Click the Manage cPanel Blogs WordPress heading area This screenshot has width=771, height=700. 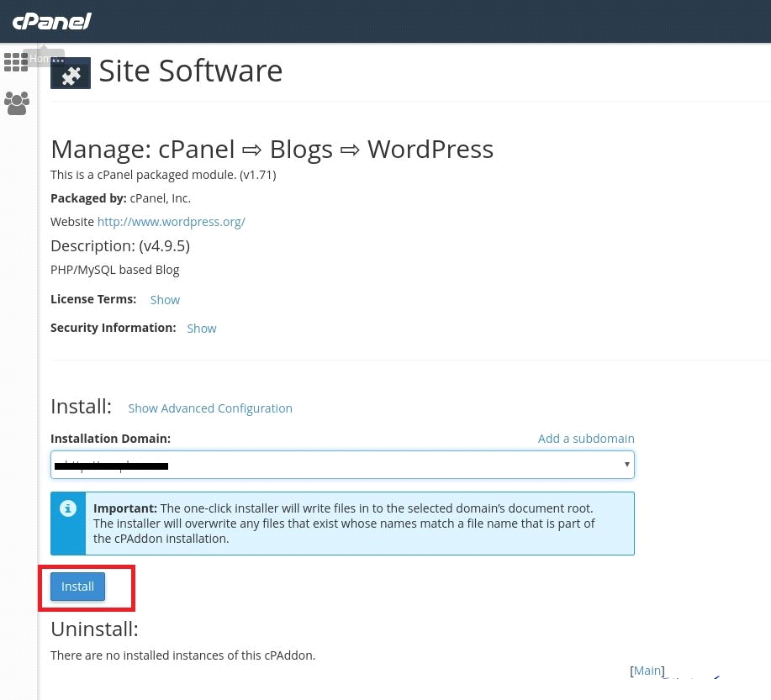tap(272, 149)
